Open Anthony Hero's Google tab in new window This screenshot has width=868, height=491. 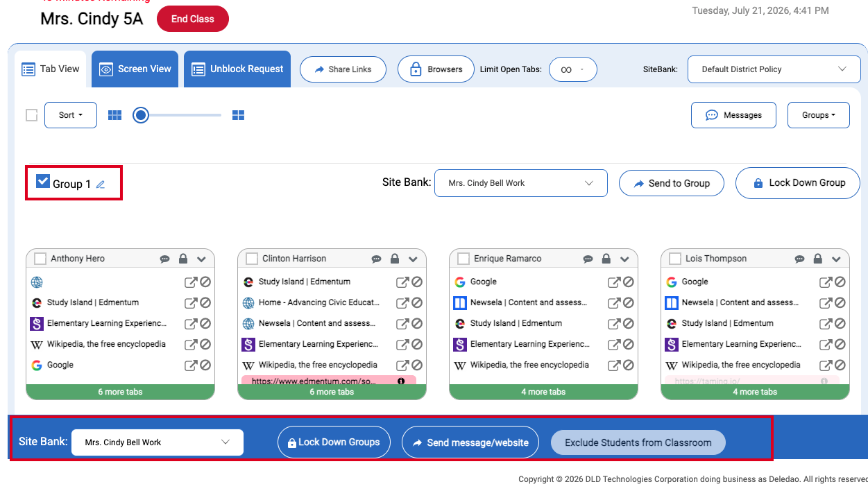point(190,365)
